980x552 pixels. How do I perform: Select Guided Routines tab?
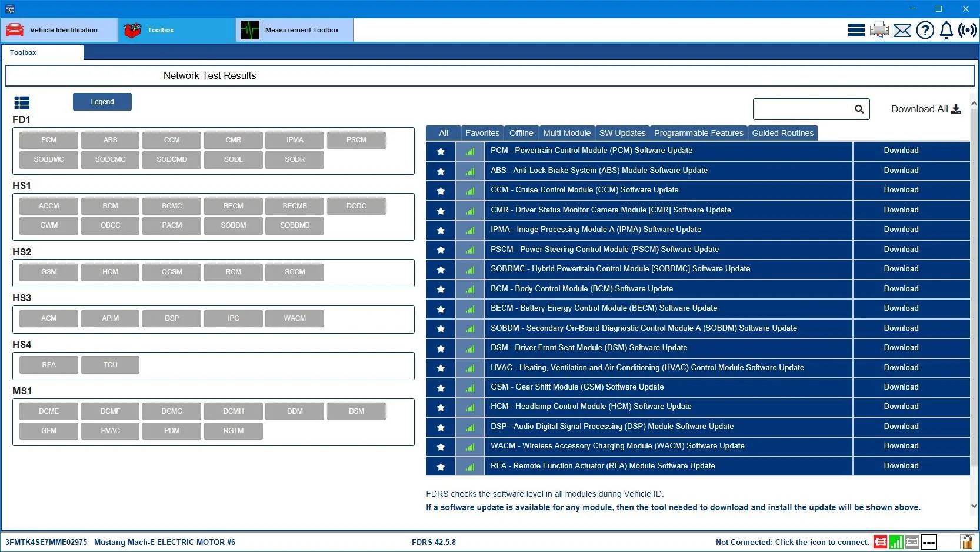[x=783, y=133]
